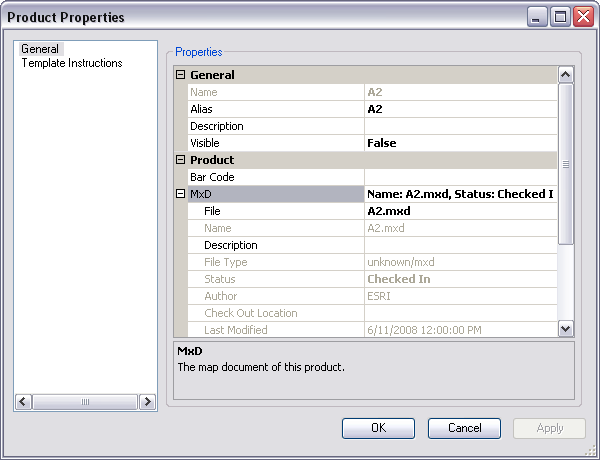The width and height of the screenshot is (600, 460).
Task: Click the properties grid vertical scrollbar thumb
Action: point(565,164)
